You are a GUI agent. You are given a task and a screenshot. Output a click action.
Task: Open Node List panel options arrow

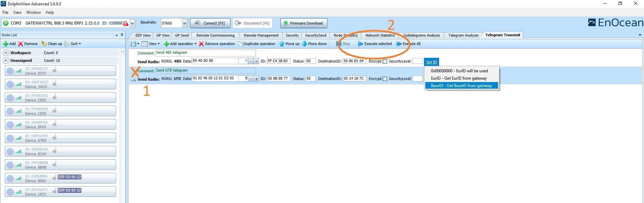click(117, 35)
